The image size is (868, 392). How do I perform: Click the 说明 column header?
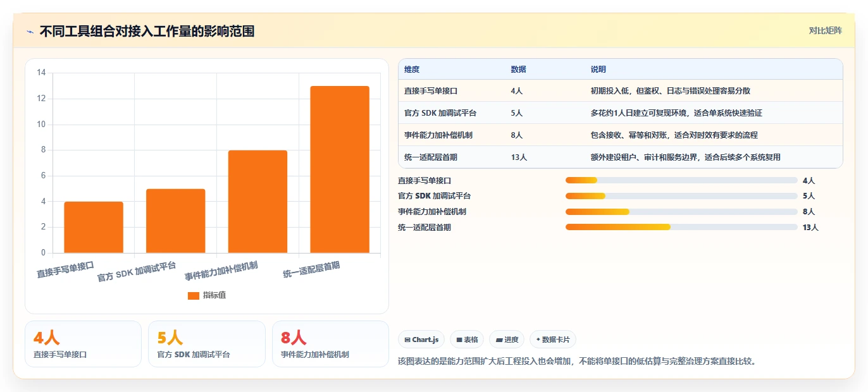coord(598,70)
